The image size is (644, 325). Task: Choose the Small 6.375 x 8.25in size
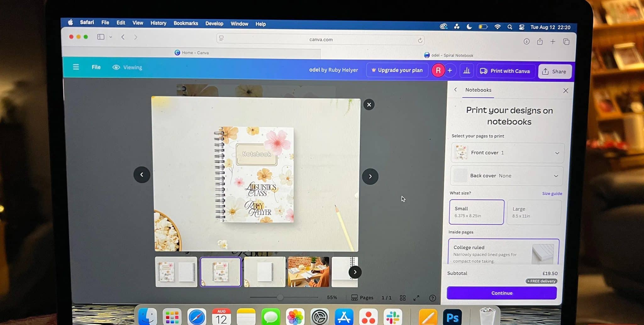476,212
